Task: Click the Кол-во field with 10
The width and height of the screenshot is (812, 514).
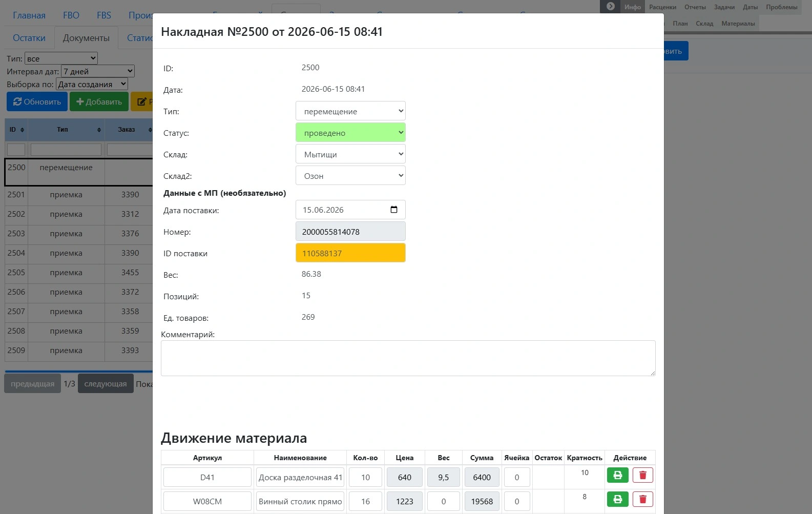Action: click(x=365, y=477)
